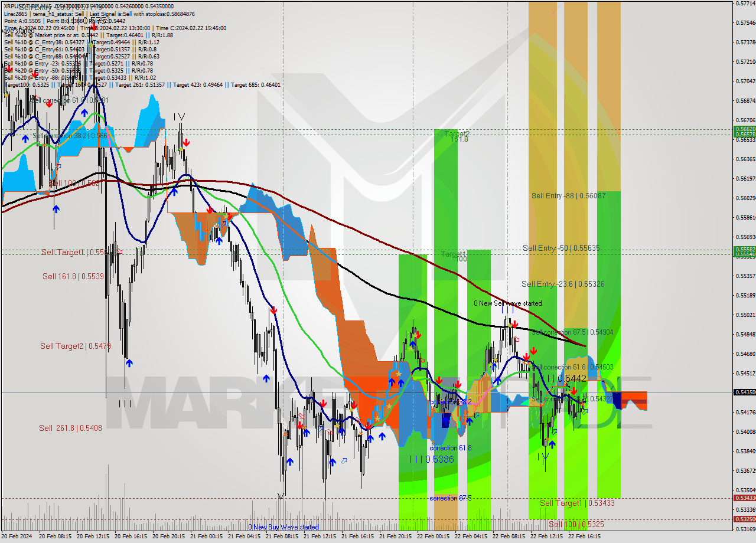Click the '22 Feb 16:15' time axis label
This screenshot has height=543, width=756.
tap(584, 537)
